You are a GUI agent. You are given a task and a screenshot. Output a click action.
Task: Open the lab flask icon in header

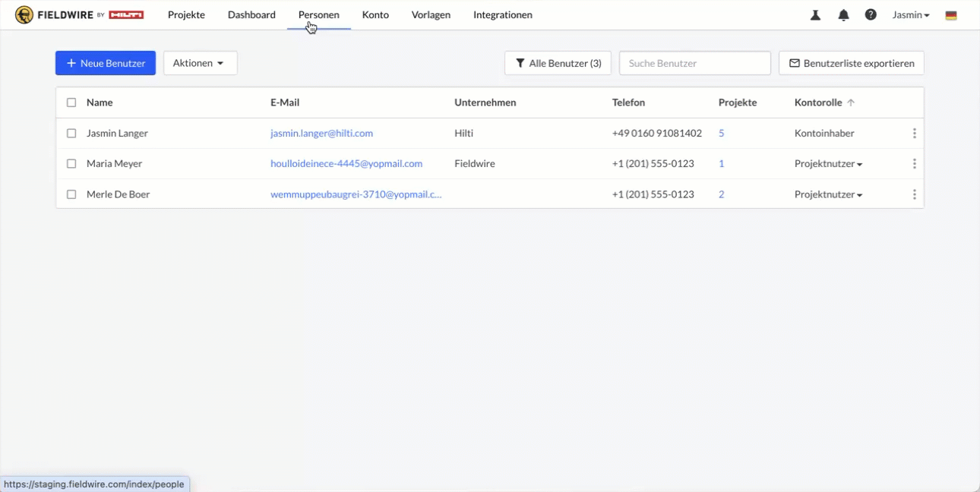pyautogui.click(x=815, y=15)
